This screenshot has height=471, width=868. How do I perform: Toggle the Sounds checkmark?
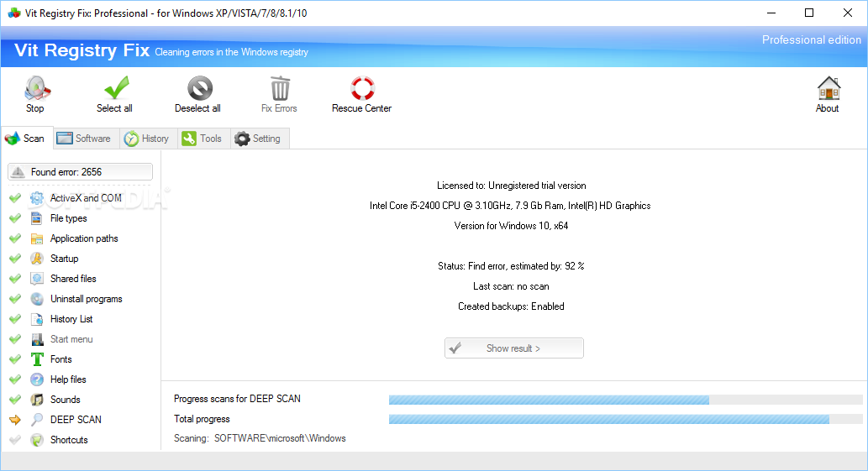click(15, 399)
